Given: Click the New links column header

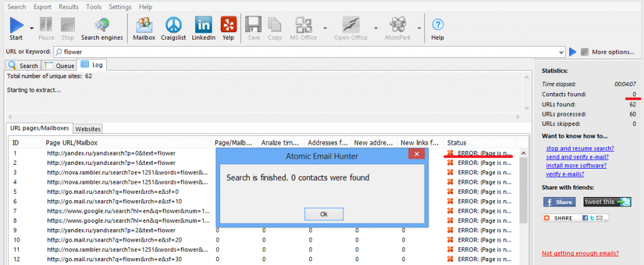Looking at the screenshot, I should (x=421, y=142).
